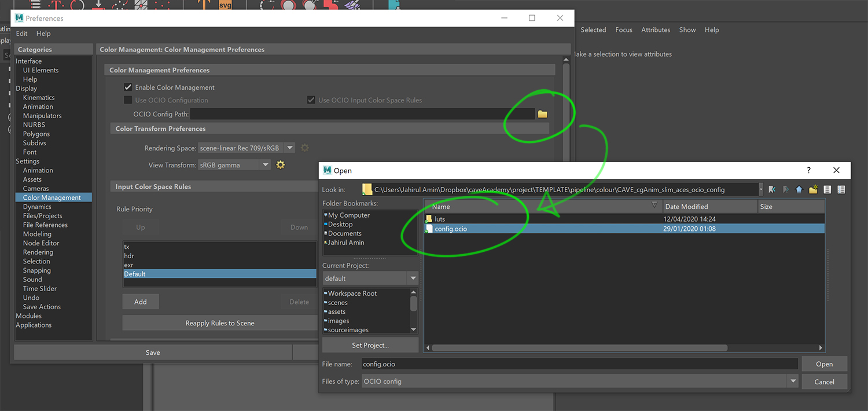Click Date Modified column header
Screen dimensions: 868x411
710,206
